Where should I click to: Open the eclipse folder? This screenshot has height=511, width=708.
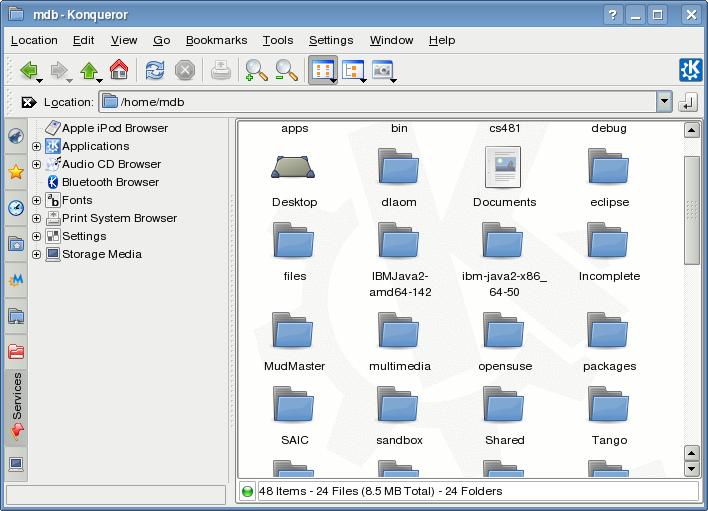[x=608, y=167]
